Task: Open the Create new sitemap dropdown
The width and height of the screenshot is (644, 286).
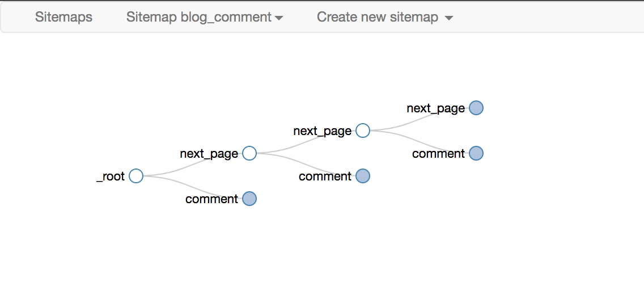Action: (385, 17)
